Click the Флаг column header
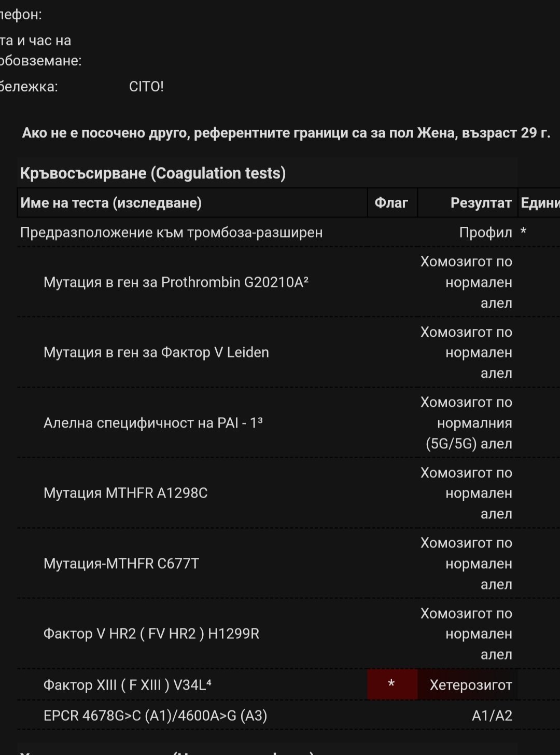The height and width of the screenshot is (755, 560). 391,202
